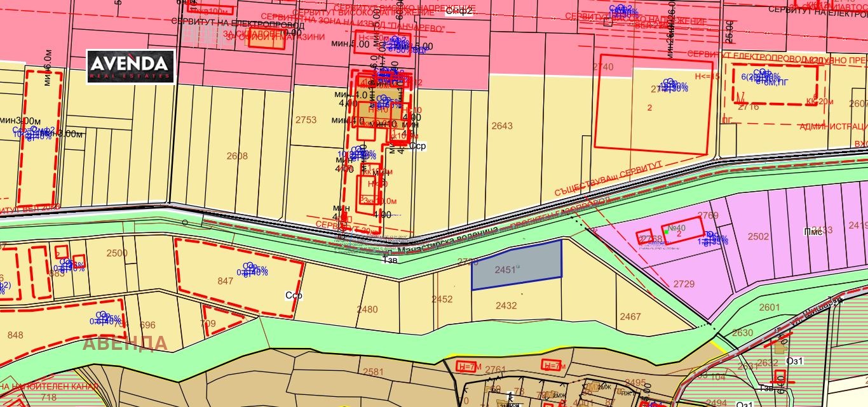Screen dimensions: 868x407
Task: Click the parcel labeled 2500
Action: pos(117,253)
